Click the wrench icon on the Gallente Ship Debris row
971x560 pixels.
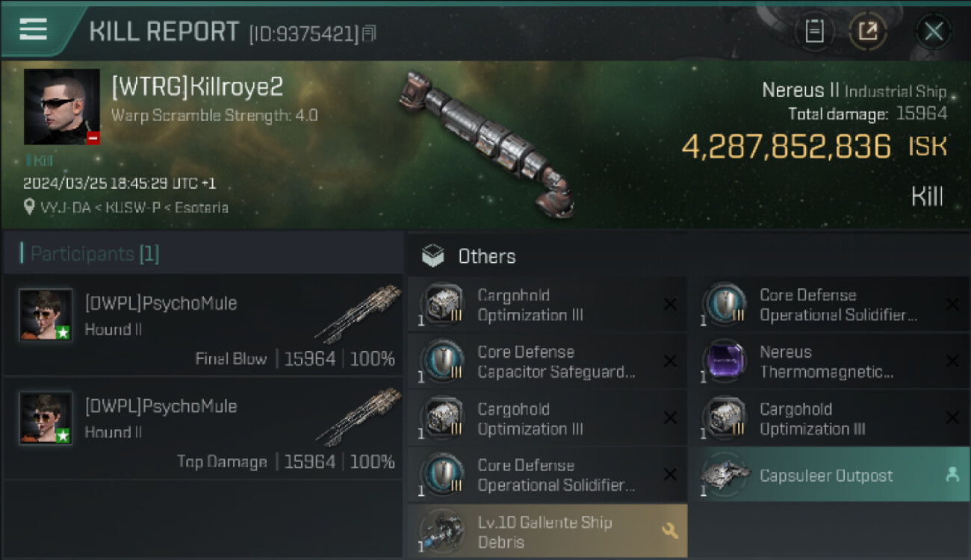669,531
